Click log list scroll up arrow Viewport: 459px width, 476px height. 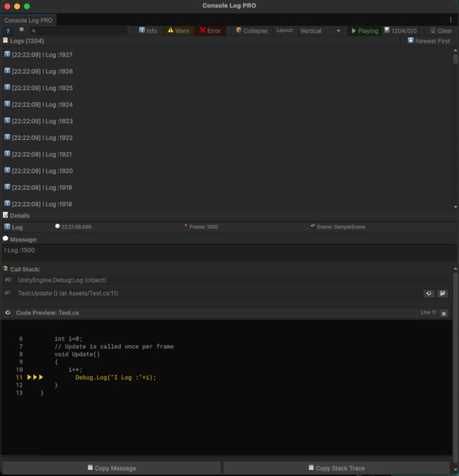pos(455,51)
